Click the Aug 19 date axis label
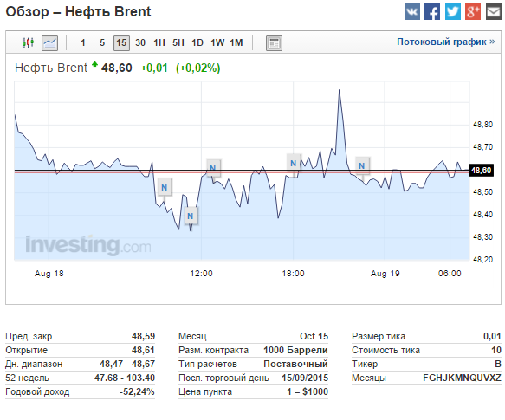 click(385, 274)
